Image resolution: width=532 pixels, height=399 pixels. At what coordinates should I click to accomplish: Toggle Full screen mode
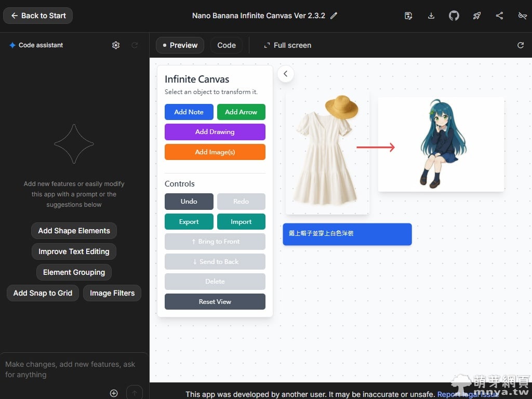coord(287,45)
